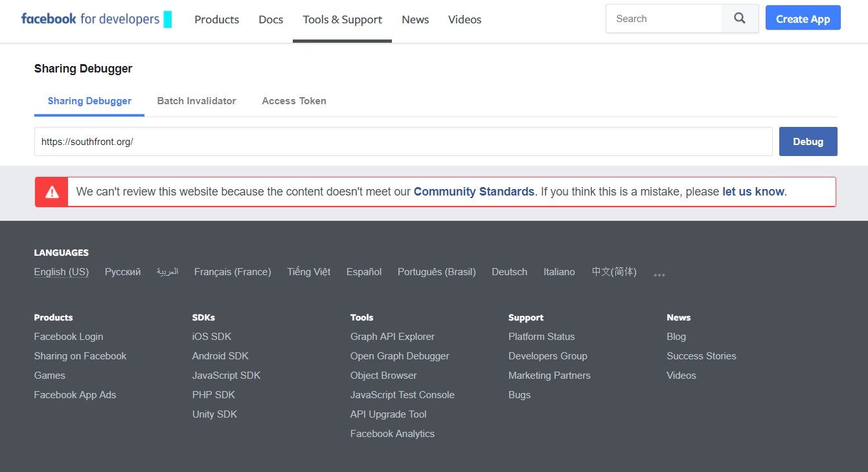Open the iOS SDK link
The height and width of the screenshot is (472, 868).
point(212,337)
